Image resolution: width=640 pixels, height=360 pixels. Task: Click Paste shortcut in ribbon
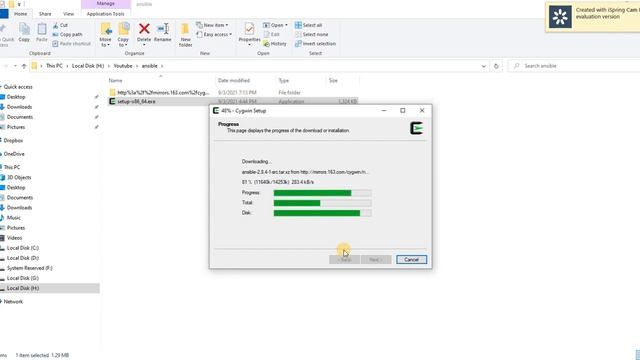click(71, 44)
